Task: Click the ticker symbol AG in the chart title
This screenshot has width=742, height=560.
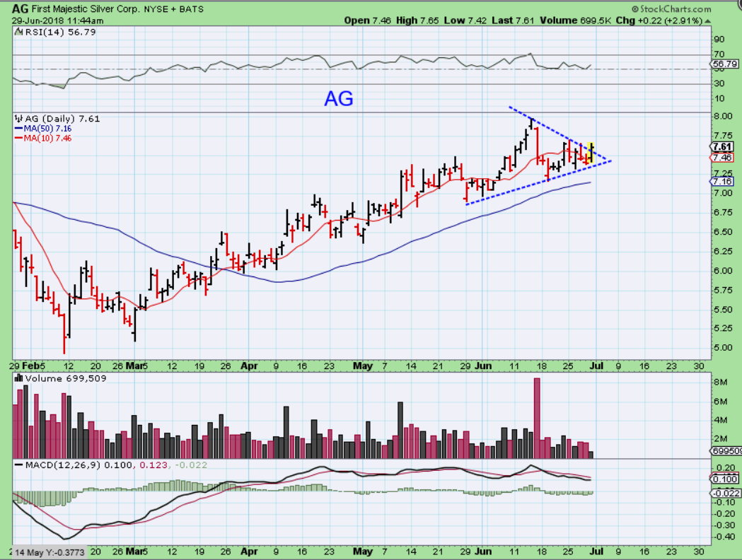Action: pyautogui.click(x=20, y=9)
